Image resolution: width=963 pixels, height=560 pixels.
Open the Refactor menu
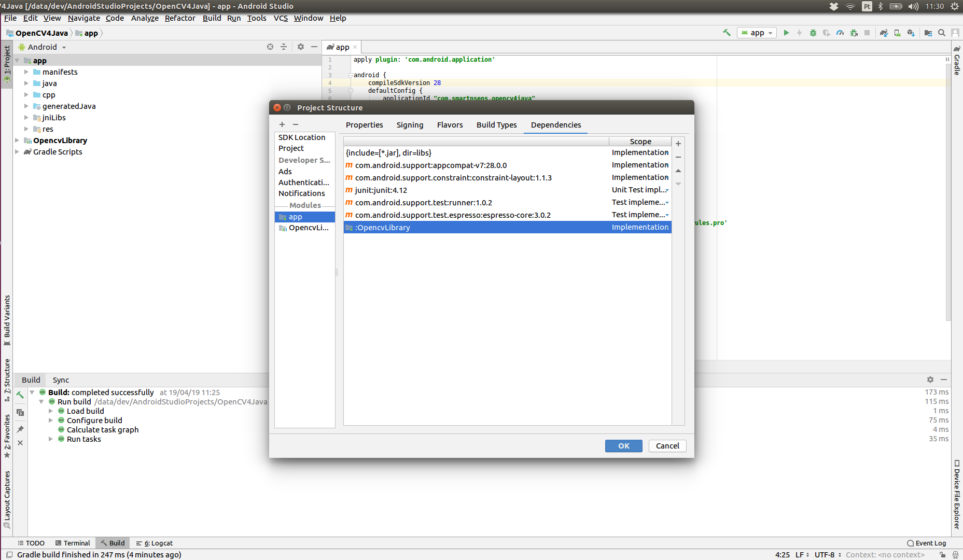pos(180,18)
